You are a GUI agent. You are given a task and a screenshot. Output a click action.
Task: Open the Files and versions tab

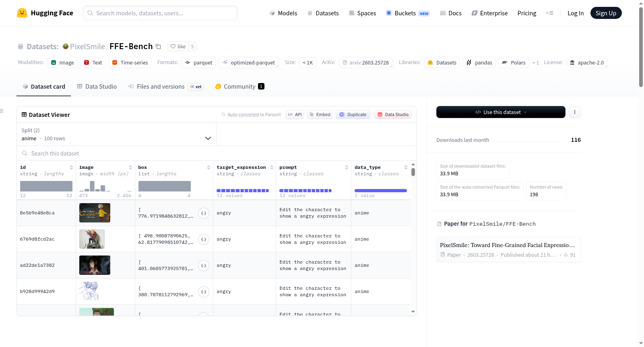click(x=165, y=87)
